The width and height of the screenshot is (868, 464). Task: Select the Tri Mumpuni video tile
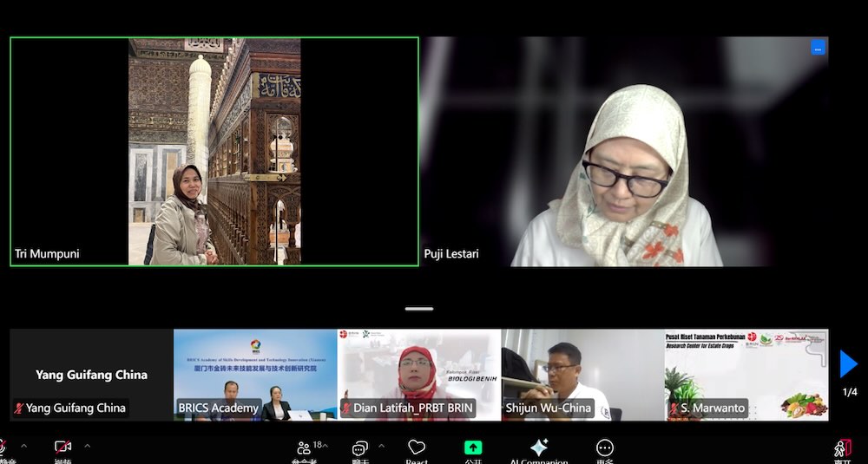214,152
